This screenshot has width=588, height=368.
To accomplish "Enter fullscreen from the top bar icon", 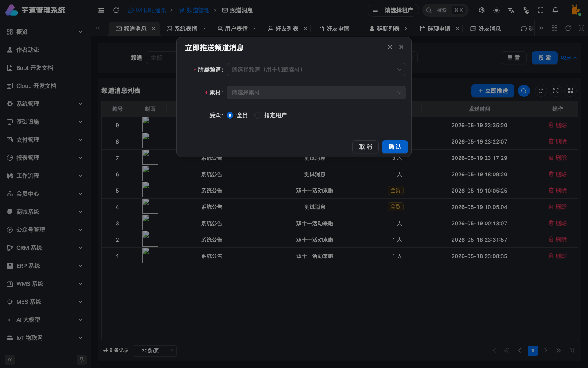I will pyautogui.click(x=541, y=10).
